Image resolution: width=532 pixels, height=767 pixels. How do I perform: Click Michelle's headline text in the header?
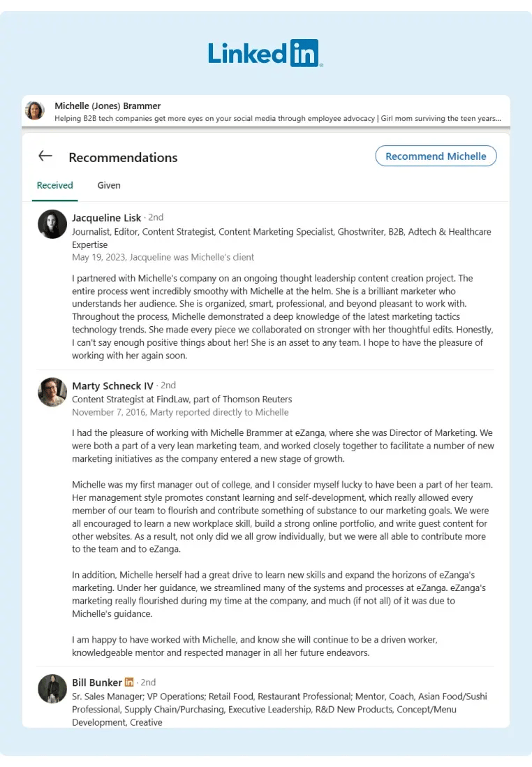click(x=276, y=118)
